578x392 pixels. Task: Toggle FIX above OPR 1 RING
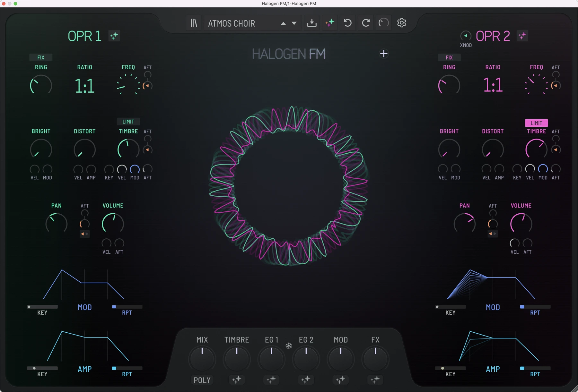(x=41, y=57)
